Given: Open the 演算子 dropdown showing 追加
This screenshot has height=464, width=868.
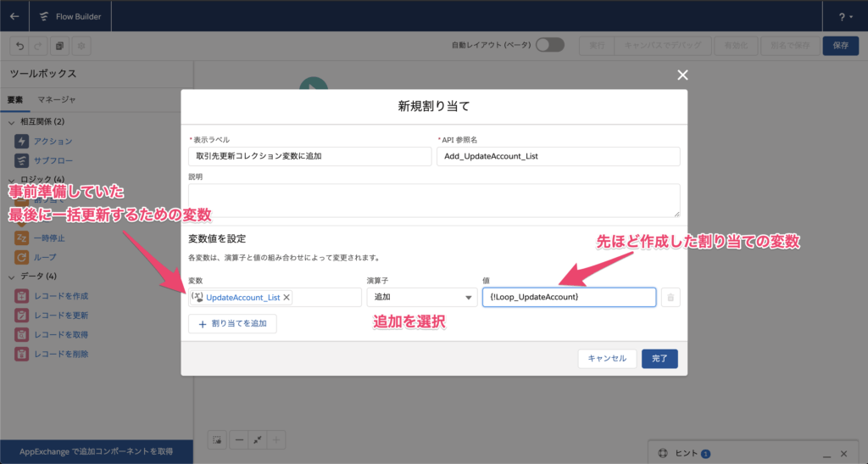Looking at the screenshot, I should click(422, 298).
